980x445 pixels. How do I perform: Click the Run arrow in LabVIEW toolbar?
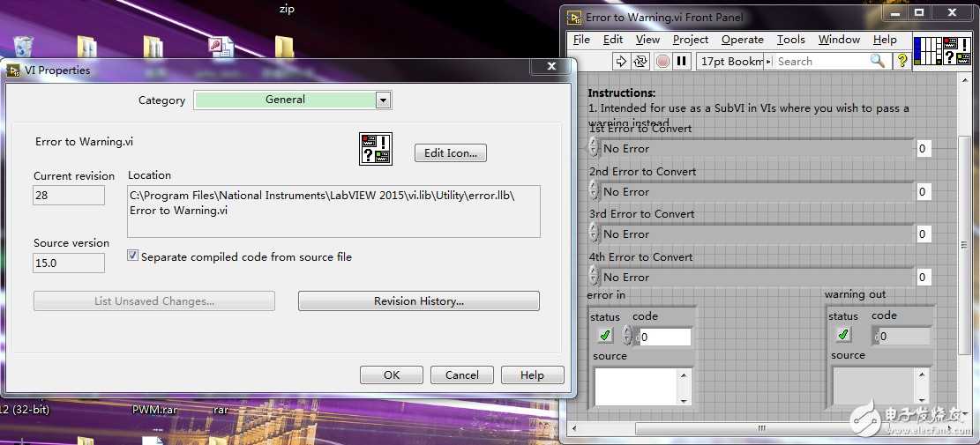pyautogui.click(x=621, y=61)
